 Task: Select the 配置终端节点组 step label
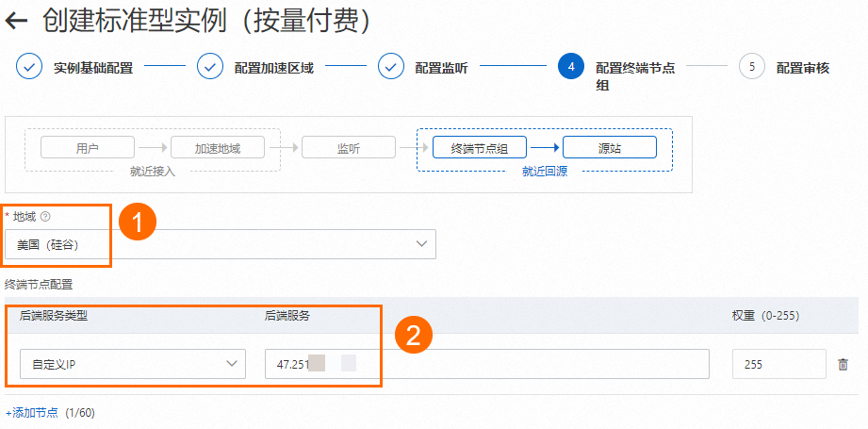pyautogui.click(x=635, y=76)
